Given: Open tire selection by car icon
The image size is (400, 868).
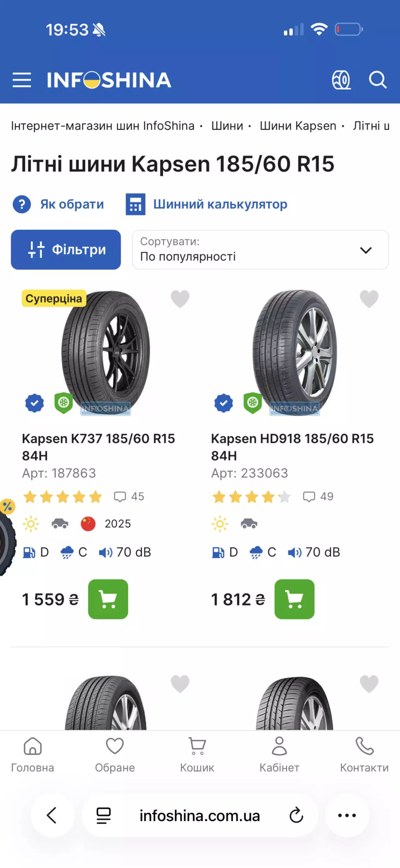Looking at the screenshot, I should pyautogui.click(x=341, y=80).
